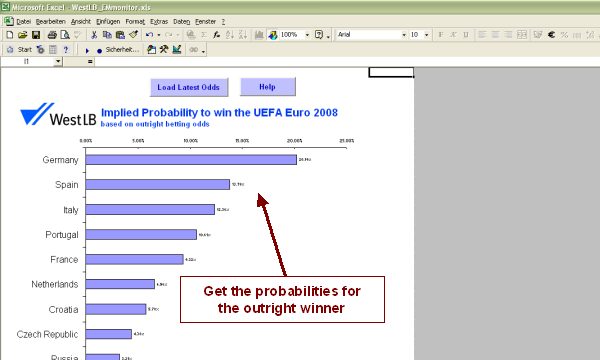This screenshot has height=360, width=600.
Task: Sort ascending A to Z
Action: (230, 35)
